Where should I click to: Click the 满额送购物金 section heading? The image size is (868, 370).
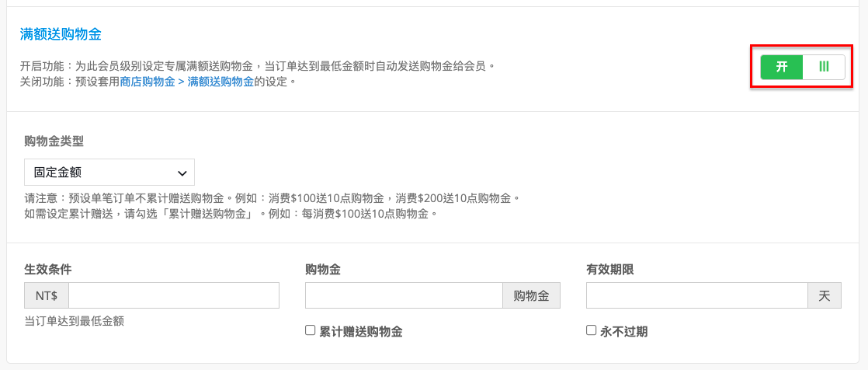(61, 34)
